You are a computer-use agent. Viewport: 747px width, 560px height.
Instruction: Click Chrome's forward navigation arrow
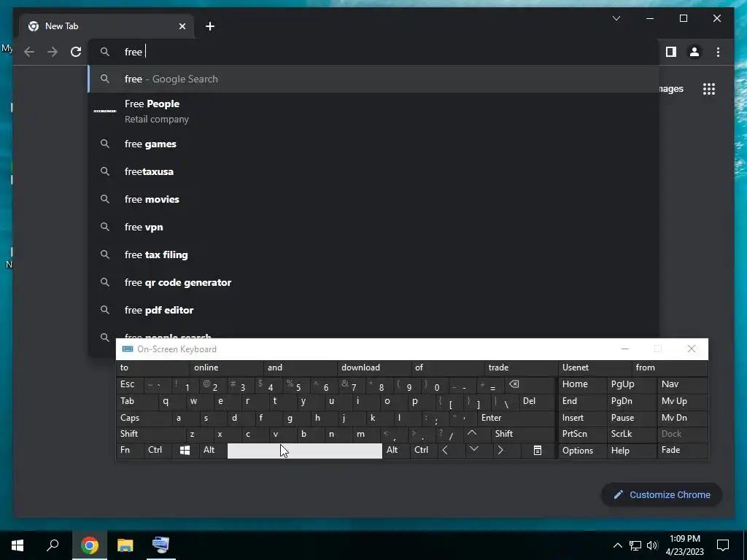[53, 52]
